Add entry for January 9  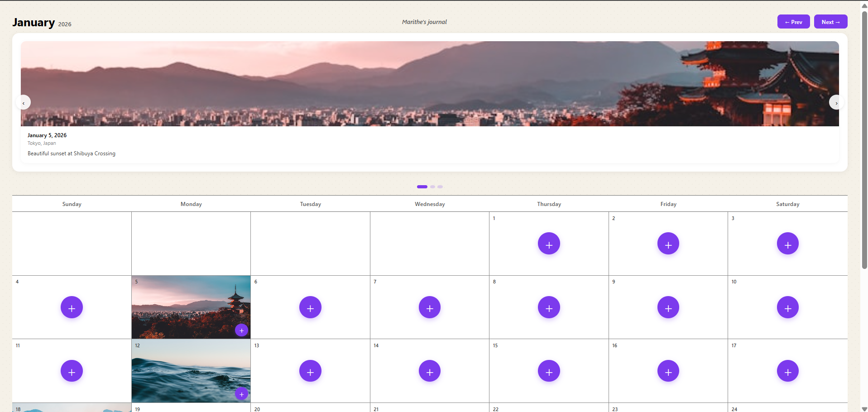pyautogui.click(x=668, y=307)
